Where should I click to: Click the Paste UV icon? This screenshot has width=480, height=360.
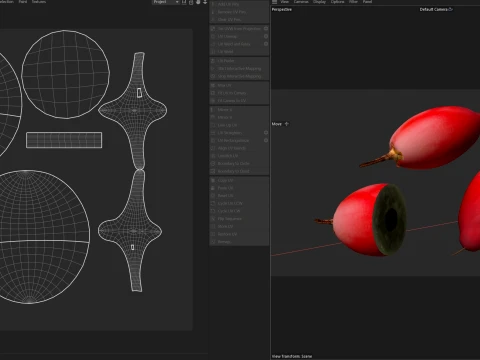[213, 188]
